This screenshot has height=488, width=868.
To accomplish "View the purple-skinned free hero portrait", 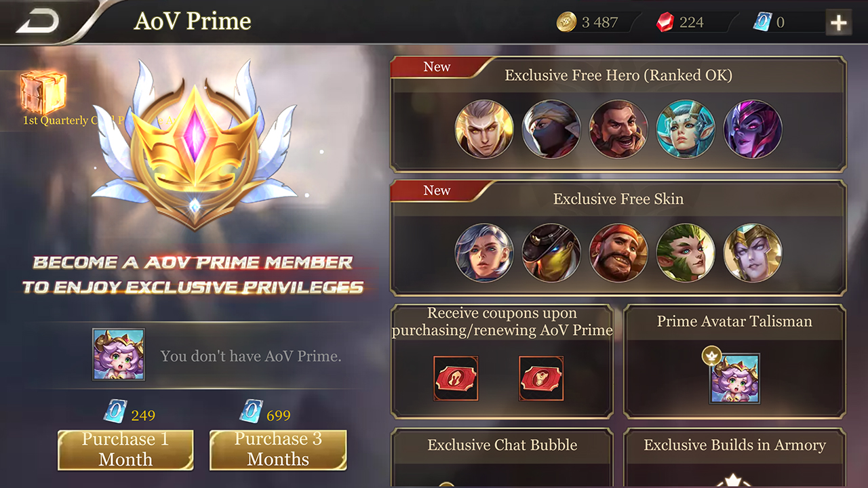I will (753, 129).
